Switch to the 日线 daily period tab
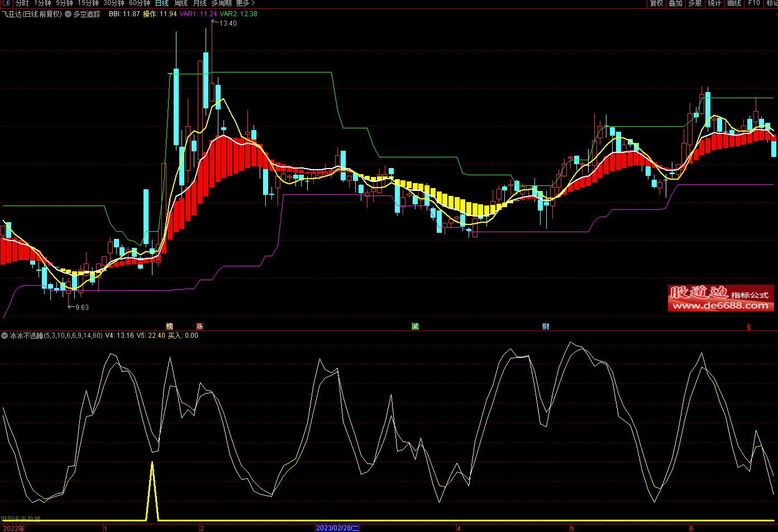The image size is (778, 532). tap(161, 3)
